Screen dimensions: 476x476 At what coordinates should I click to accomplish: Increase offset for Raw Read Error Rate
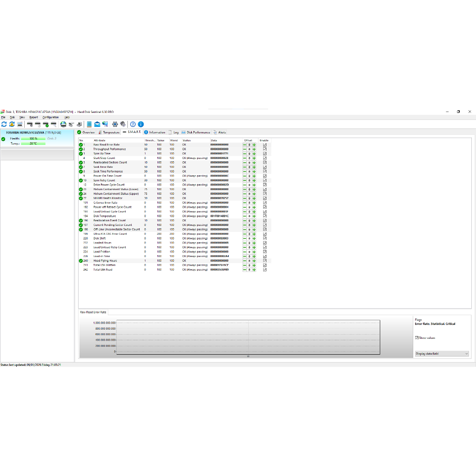pyautogui.click(x=254, y=145)
